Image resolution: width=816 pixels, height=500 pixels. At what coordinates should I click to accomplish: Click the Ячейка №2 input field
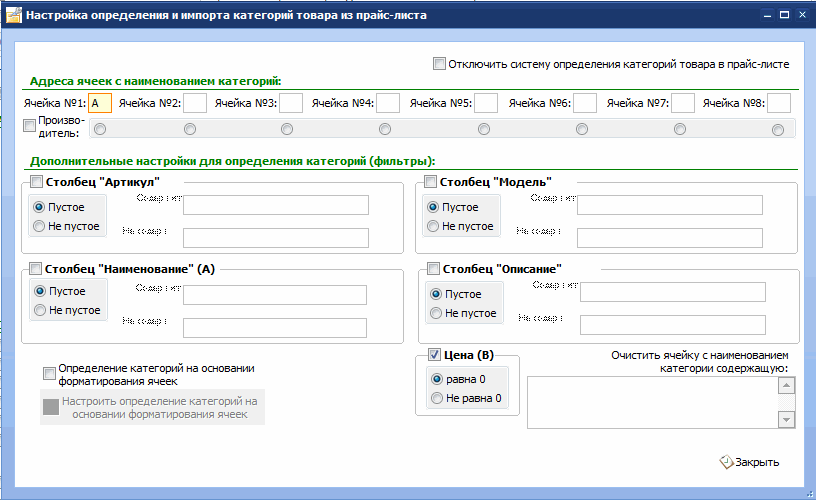click(x=195, y=103)
